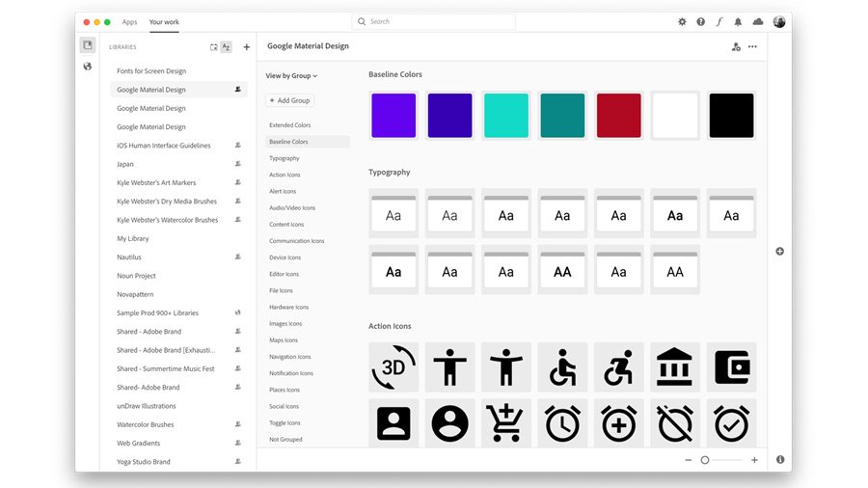
Task: Click the invite people share icon
Action: 736,47
